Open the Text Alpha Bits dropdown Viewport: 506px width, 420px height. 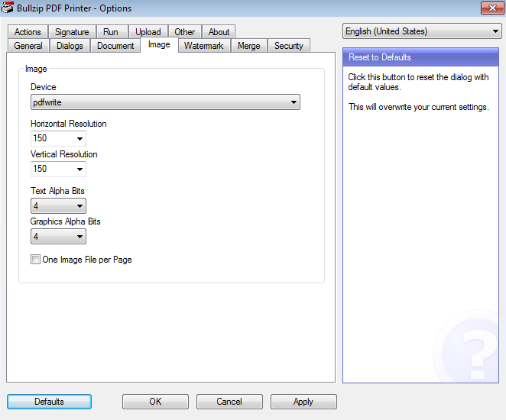point(58,206)
